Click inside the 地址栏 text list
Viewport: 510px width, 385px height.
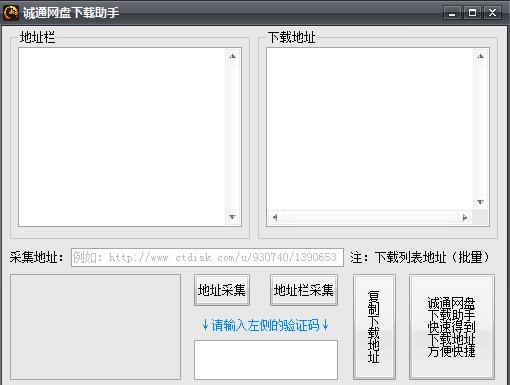tap(122, 137)
